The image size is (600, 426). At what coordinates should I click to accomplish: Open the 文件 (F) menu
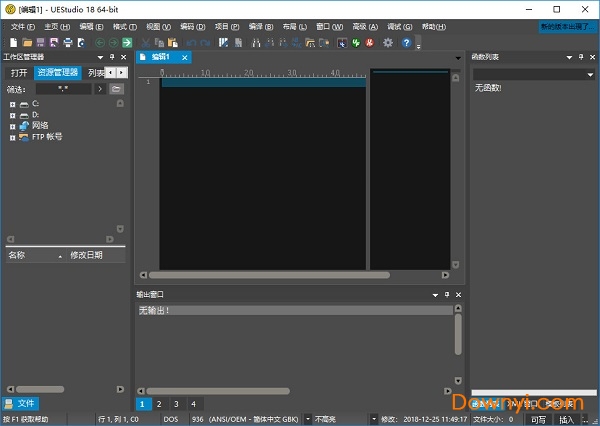pos(23,27)
